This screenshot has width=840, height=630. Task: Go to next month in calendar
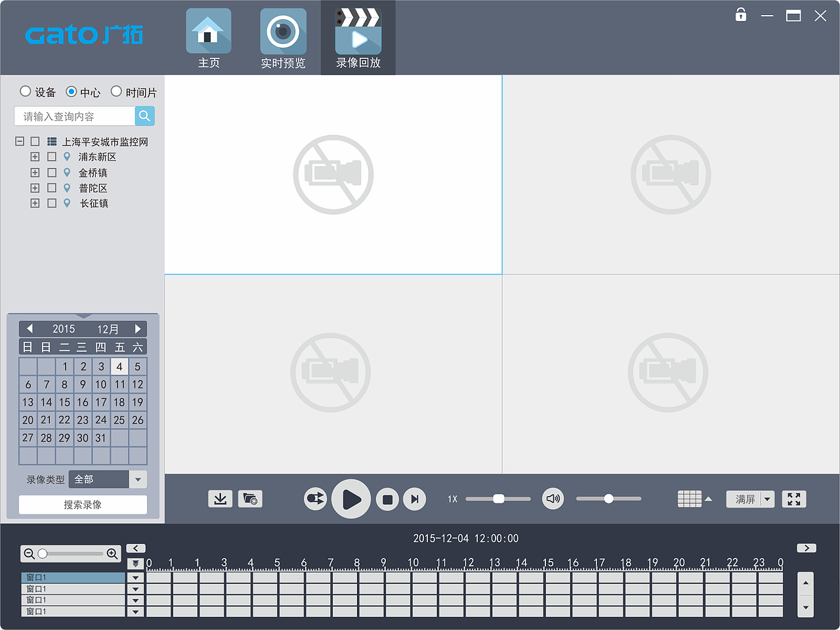coord(138,329)
